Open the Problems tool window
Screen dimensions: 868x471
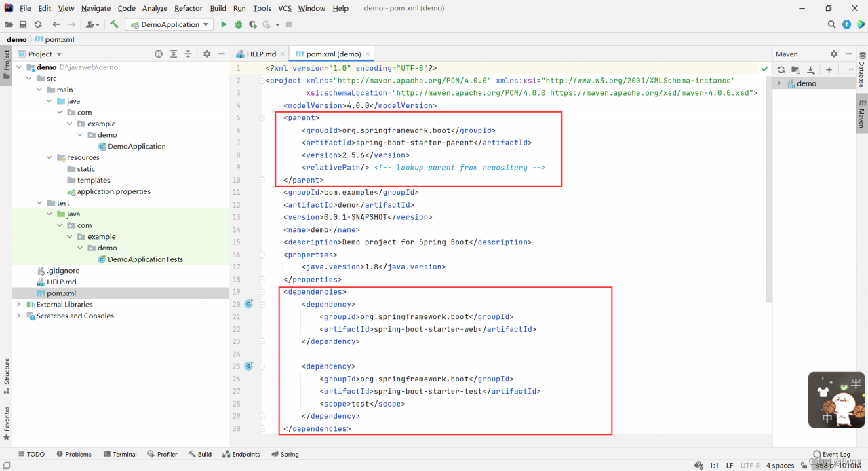(74, 454)
